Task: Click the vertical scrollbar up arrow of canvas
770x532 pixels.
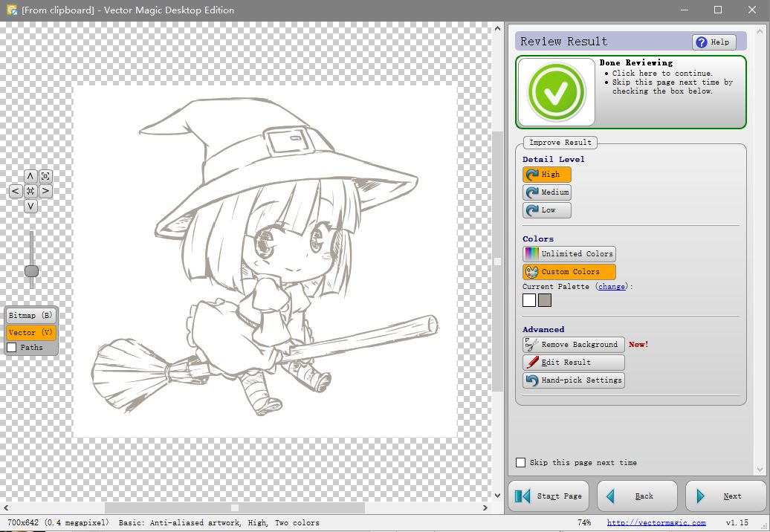Action: pos(497,28)
